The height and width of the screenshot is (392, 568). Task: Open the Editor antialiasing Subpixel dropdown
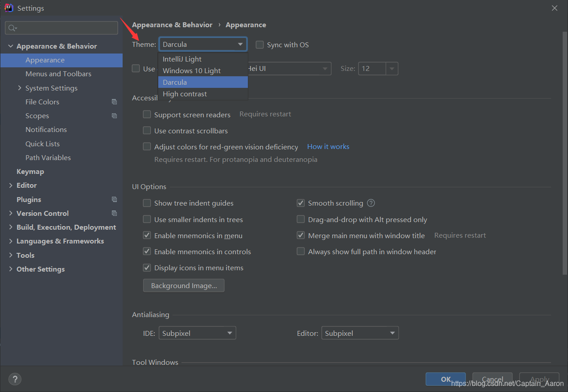point(360,333)
